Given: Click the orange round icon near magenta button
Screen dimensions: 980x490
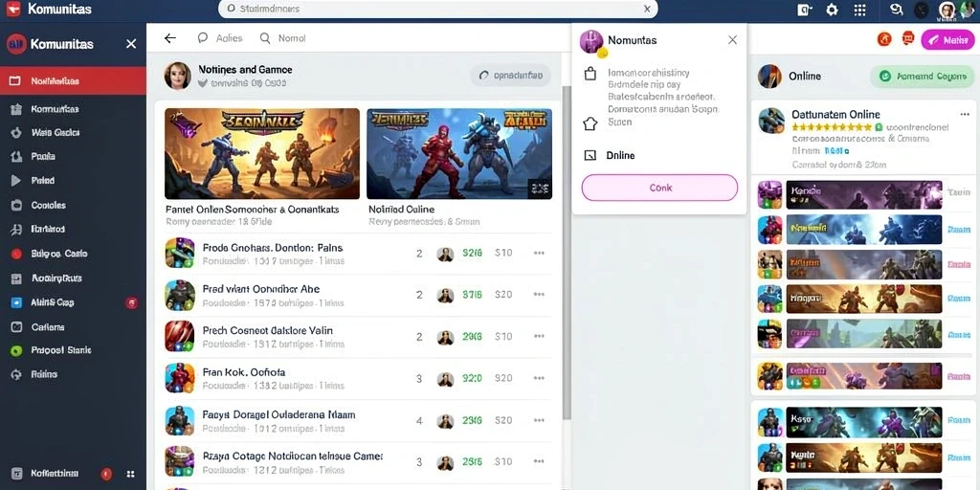Looking at the screenshot, I should (883, 39).
